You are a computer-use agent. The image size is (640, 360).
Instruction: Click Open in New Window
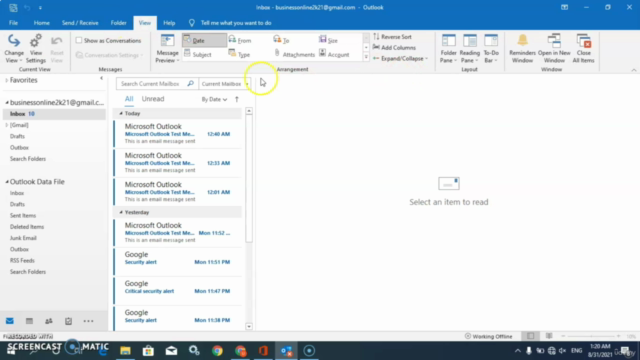click(554, 49)
